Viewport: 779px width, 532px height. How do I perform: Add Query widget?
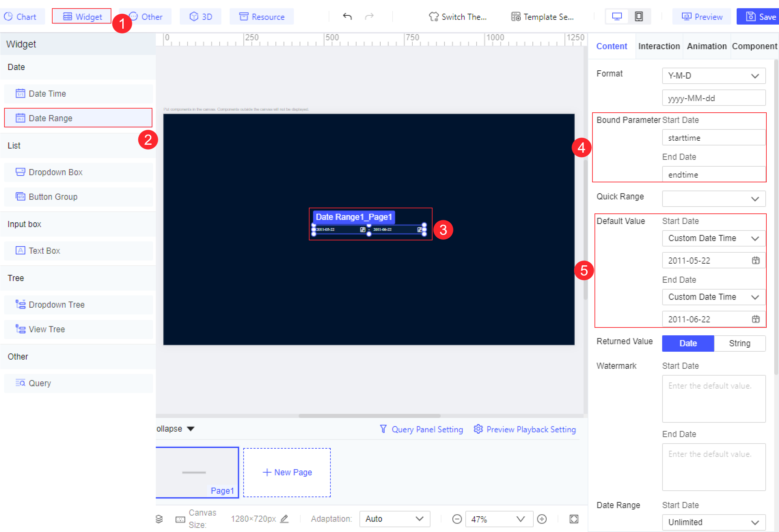[78, 383]
